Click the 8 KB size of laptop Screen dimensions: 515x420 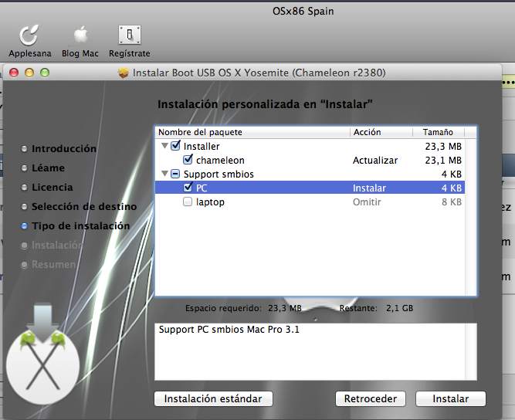(452, 202)
